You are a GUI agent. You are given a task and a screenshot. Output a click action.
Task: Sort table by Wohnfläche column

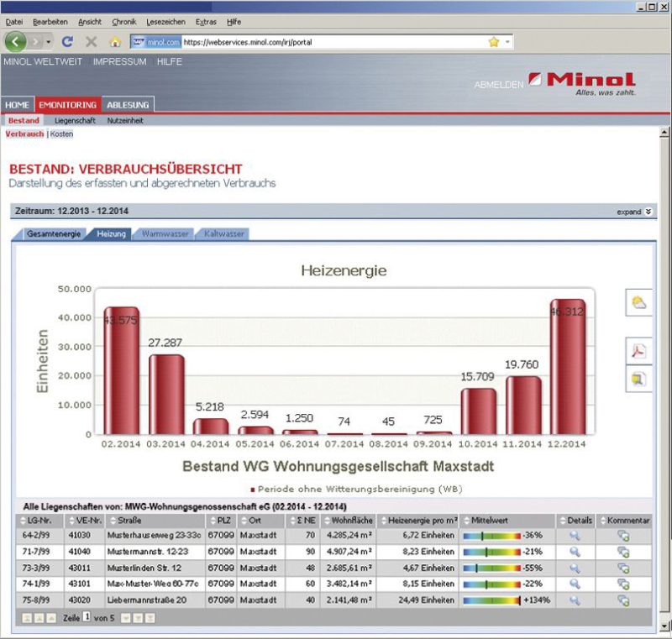(x=348, y=521)
